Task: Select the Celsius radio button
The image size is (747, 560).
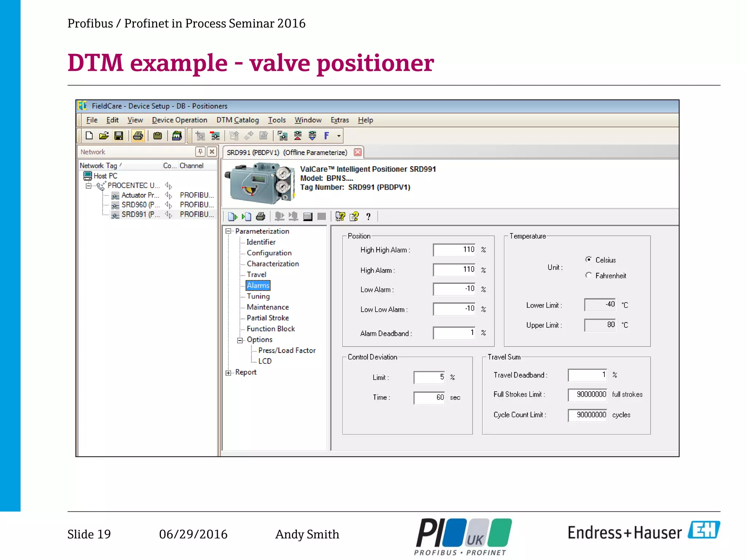Action: point(588,259)
